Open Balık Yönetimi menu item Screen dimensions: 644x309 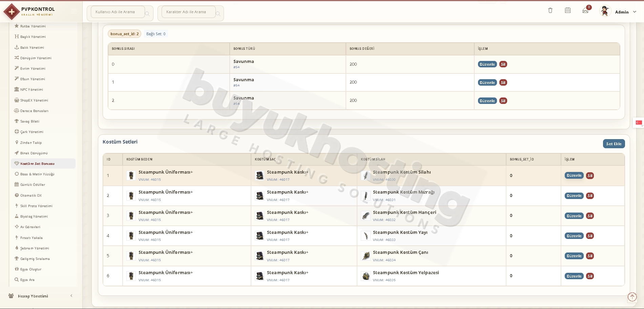32,47
